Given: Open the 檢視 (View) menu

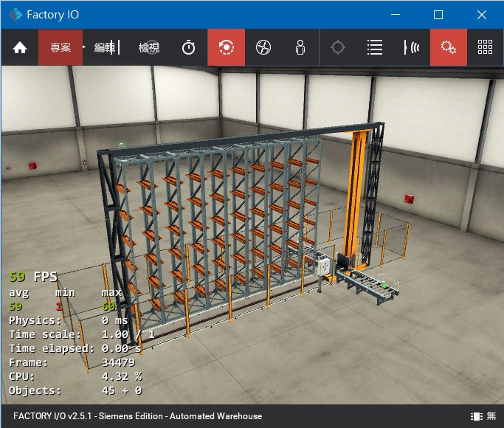Looking at the screenshot, I should pyautogui.click(x=148, y=47).
